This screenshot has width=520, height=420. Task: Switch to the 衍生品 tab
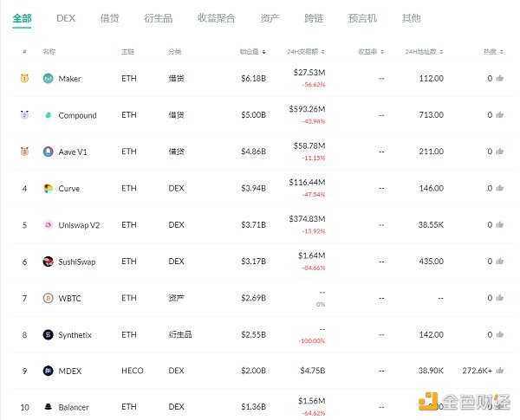159,17
